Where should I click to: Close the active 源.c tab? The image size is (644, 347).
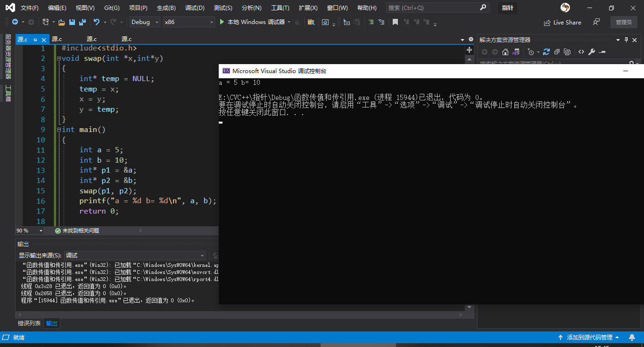point(44,40)
